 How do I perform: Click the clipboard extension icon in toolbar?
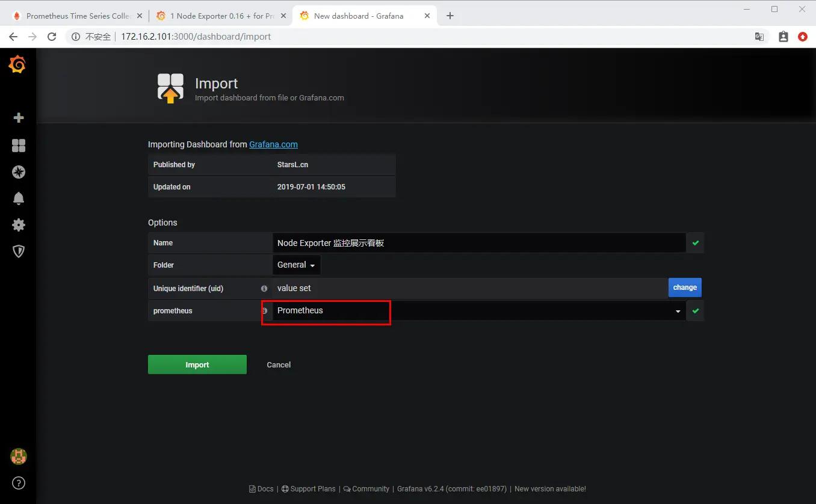(783, 37)
